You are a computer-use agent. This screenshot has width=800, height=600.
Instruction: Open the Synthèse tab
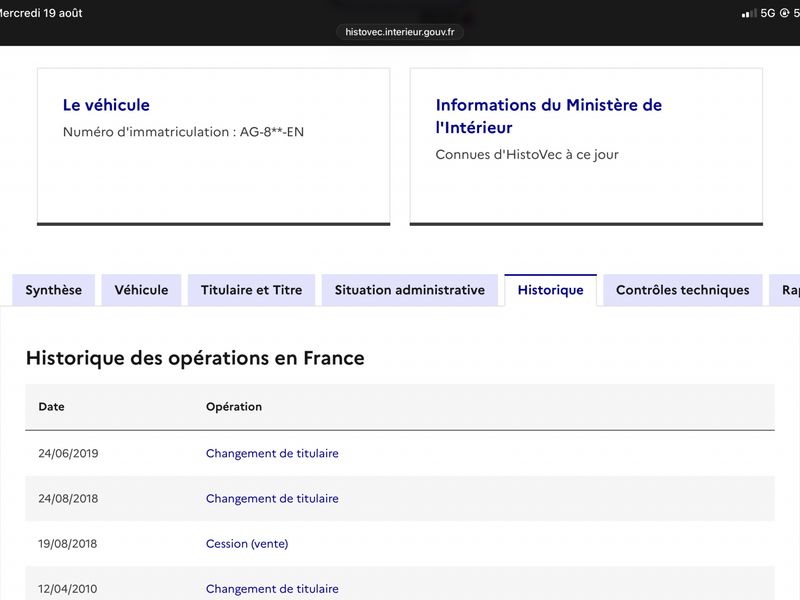click(x=54, y=290)
